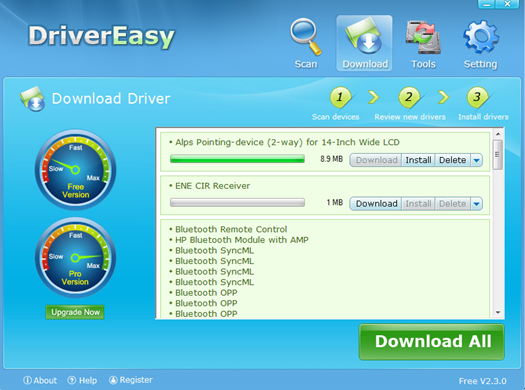Click the Help question mark icon
Viewport: 525px width, 390px height.
(72, 380)
